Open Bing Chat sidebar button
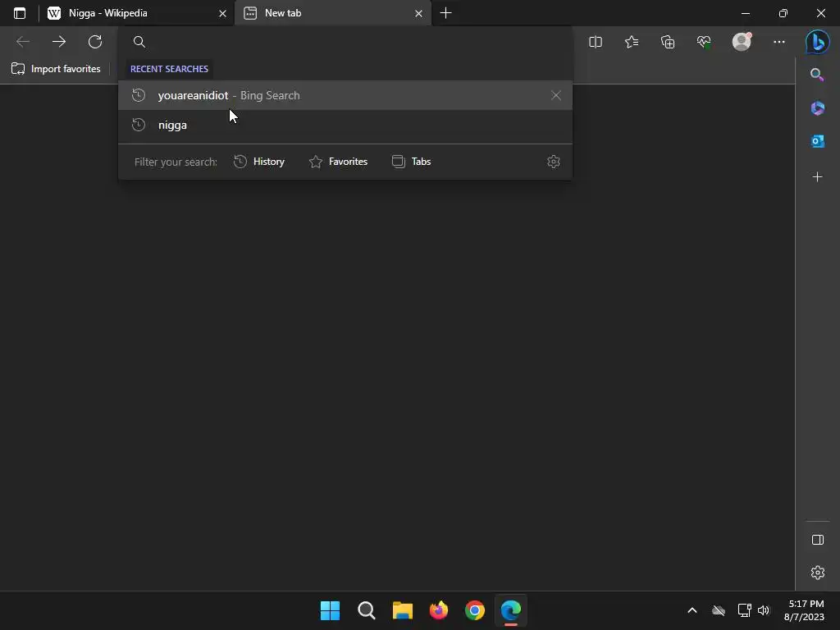 click(818, 42)
